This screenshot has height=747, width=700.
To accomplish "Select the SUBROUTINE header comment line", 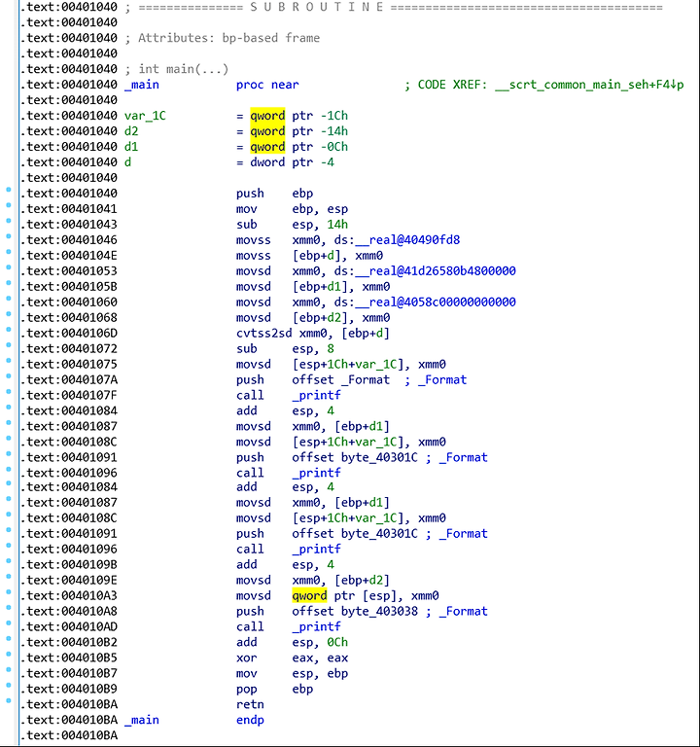I will click(x=394, y=7).
